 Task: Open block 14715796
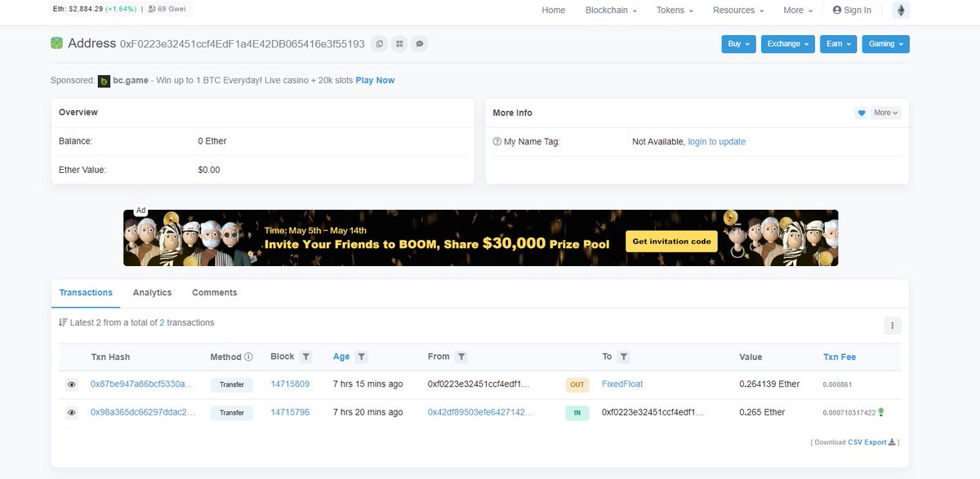coord(290,413)
